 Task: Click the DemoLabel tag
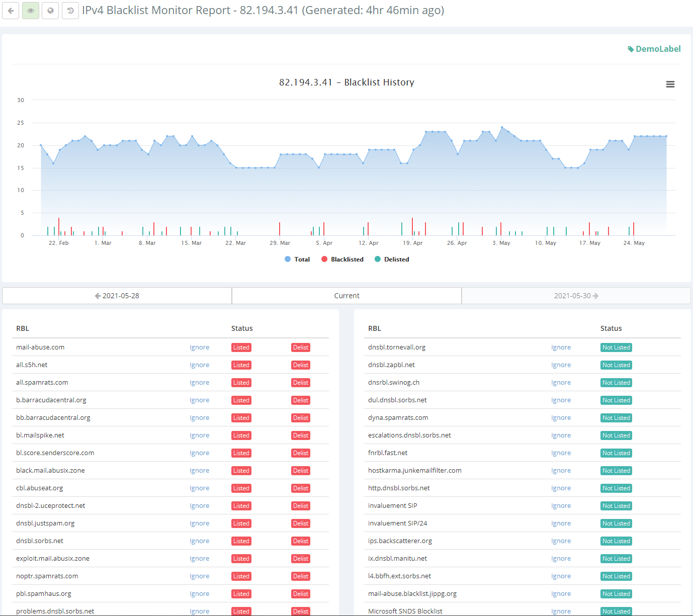[654, 49]
